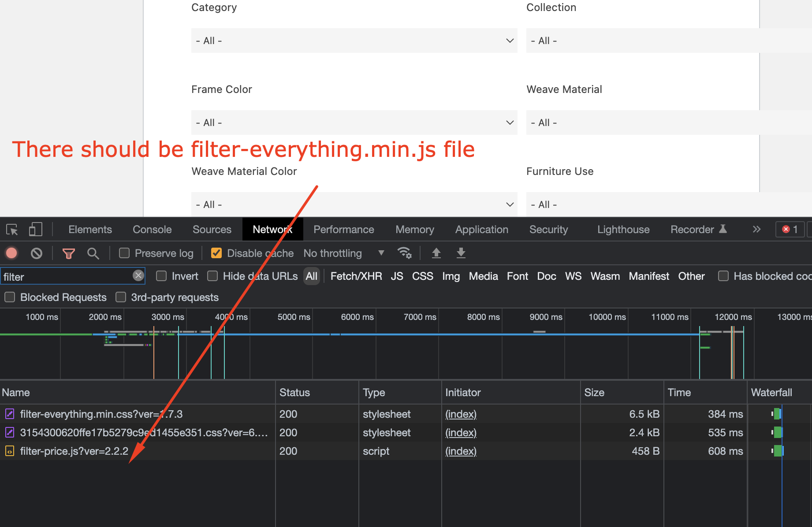The width and height of the screenshot is (812, 527).
Task: Open the Recorder tab
Action: 698,230
